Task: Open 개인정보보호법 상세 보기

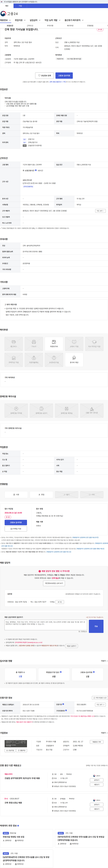Action: (x=54, y=583)
